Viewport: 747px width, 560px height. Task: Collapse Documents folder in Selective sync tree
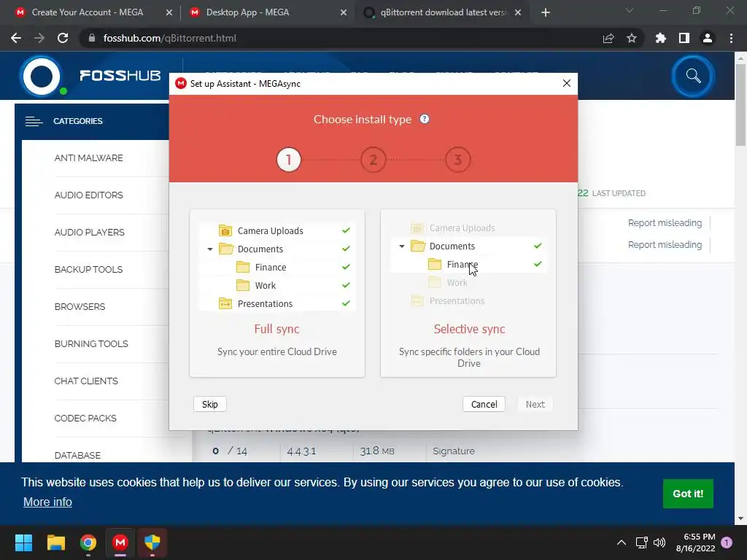[402, 246]
